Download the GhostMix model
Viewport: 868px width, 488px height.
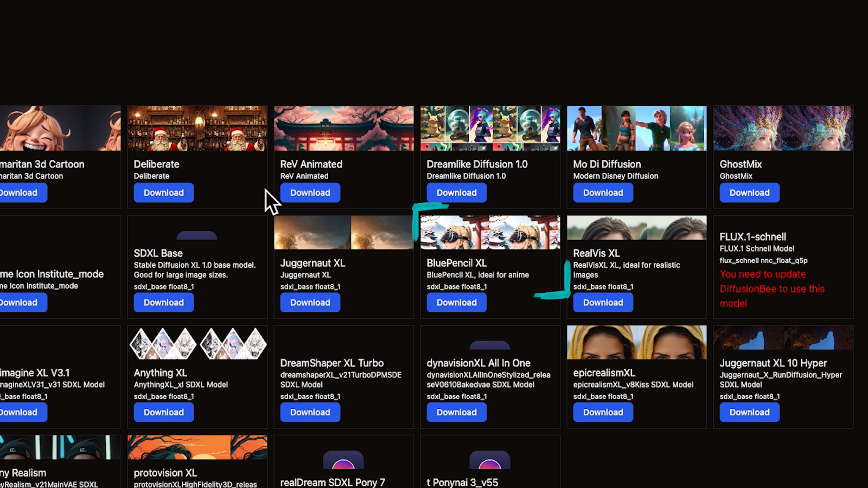pos(750,192)
